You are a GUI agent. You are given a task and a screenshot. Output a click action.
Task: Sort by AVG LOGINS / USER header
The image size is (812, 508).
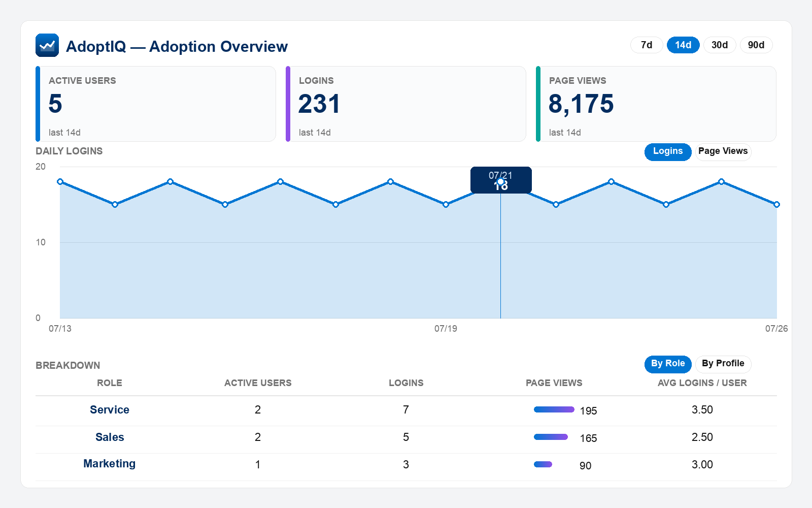click(702, 383)
